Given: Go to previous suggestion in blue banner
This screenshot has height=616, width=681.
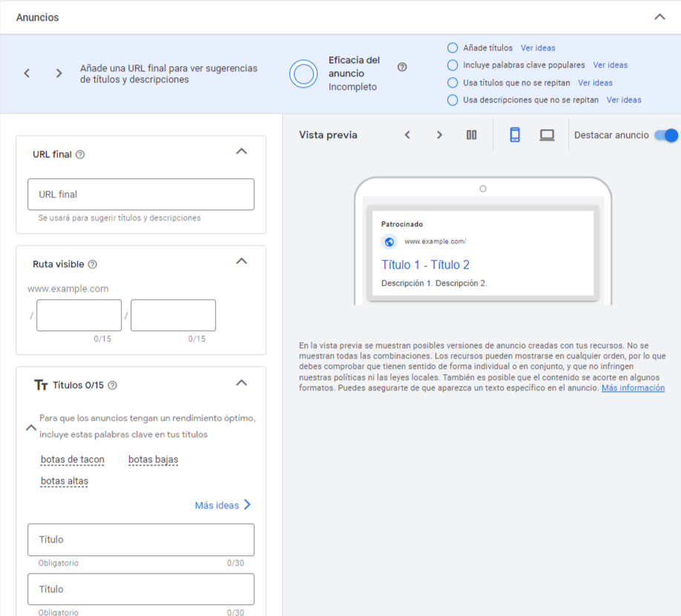Looking at the screenshot, I should (x=27, y=73).
